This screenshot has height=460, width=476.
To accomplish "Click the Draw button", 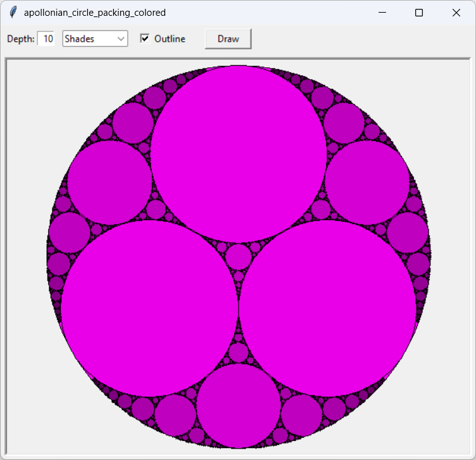I will [229, 39].
